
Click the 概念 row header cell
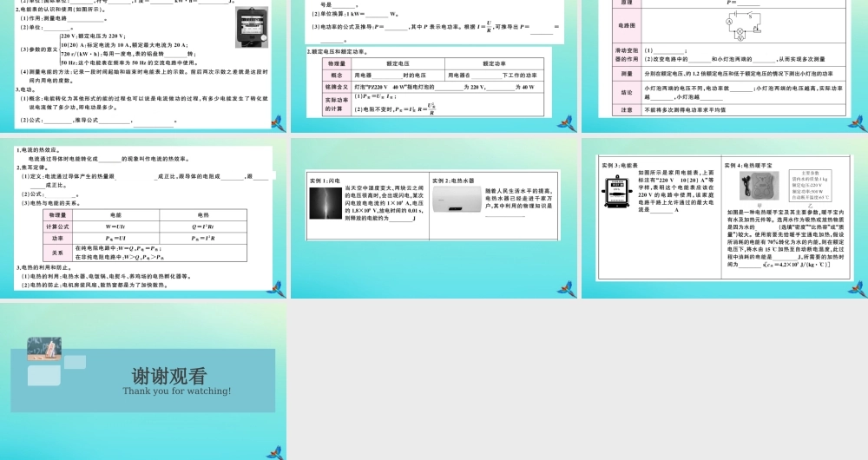(x=337, y=76)
